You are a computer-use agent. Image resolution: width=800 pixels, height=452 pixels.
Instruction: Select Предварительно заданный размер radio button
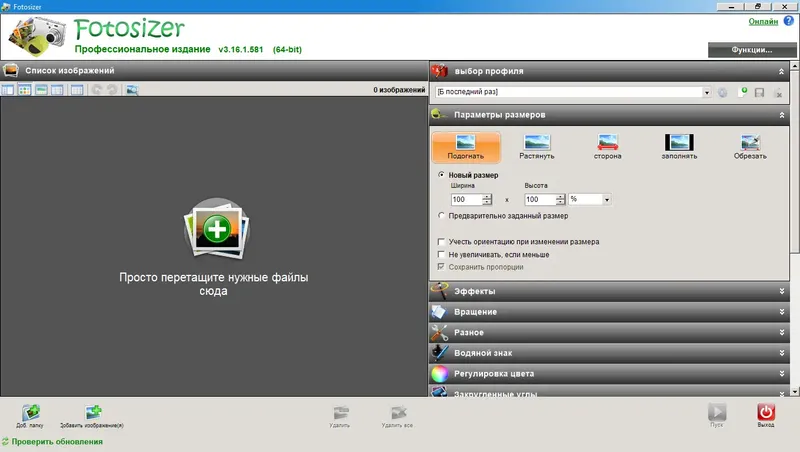click(x=442, y=215)
